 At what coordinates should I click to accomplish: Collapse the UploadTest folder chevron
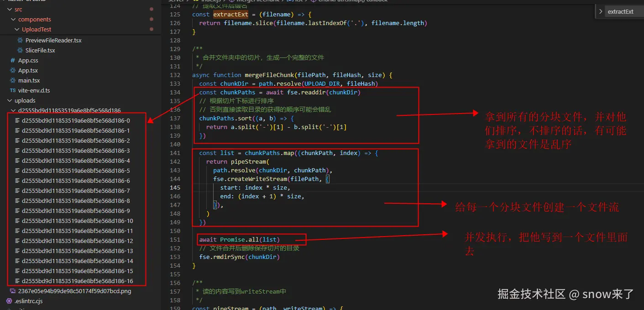17,29
